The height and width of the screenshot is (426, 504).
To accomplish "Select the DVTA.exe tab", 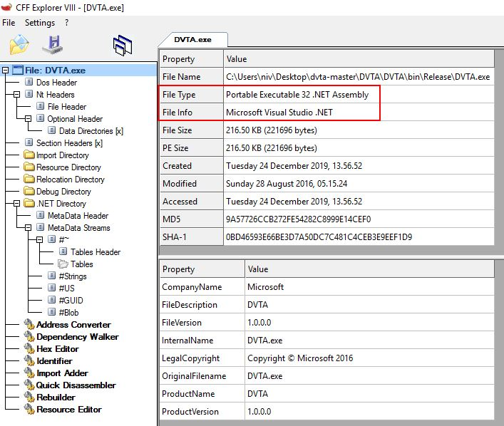I will click(x=193, y=39).
